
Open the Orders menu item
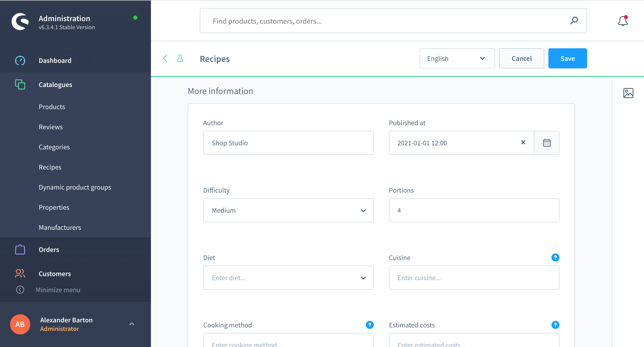click(x=49, y=249)
